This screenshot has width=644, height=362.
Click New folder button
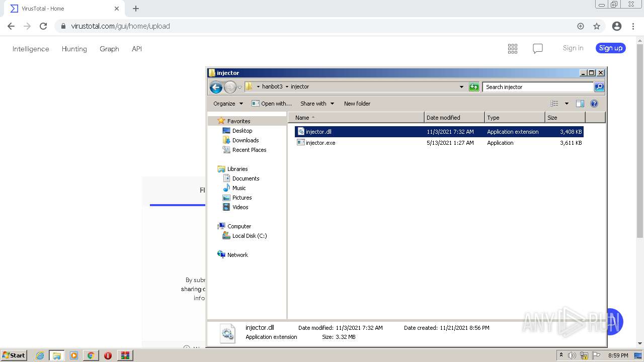tap(357, 104)
